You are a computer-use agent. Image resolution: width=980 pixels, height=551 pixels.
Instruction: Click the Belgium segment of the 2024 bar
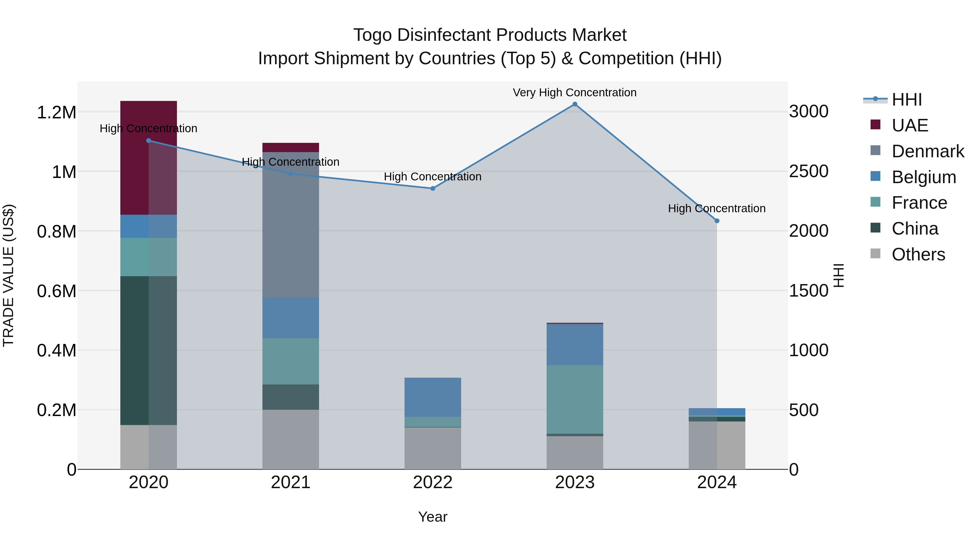click(717, 412)
